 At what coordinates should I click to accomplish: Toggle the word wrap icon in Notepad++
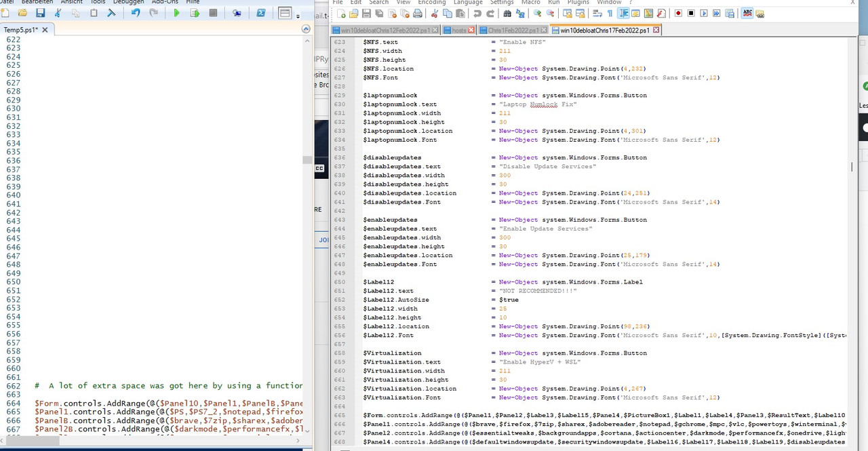pos(597,14)
